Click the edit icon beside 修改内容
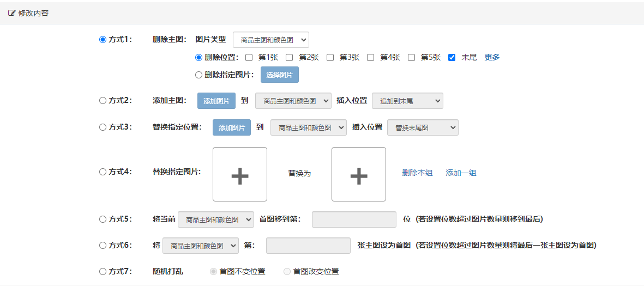The height and width of the screenshot is (287, 644). pyautogui.click(x=11, y=13)
